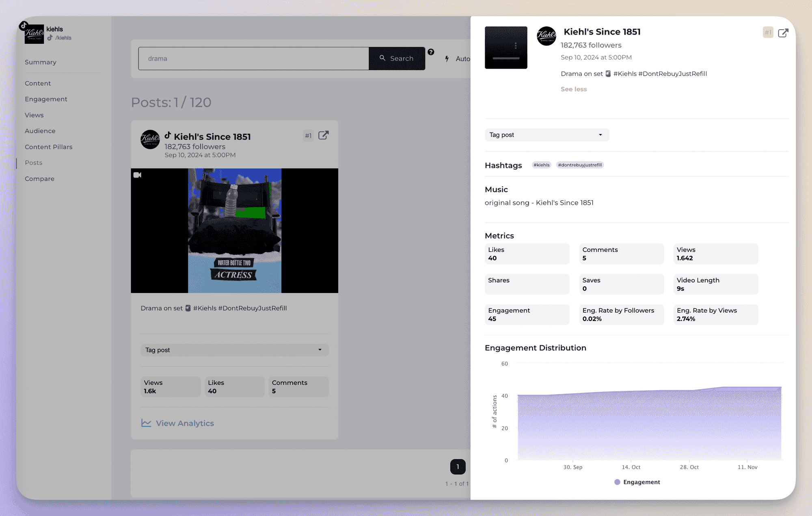The height and width of the screenshot is (516, 812).
Task: Click the engagement distribution area chart
Action: pos(649,423)
